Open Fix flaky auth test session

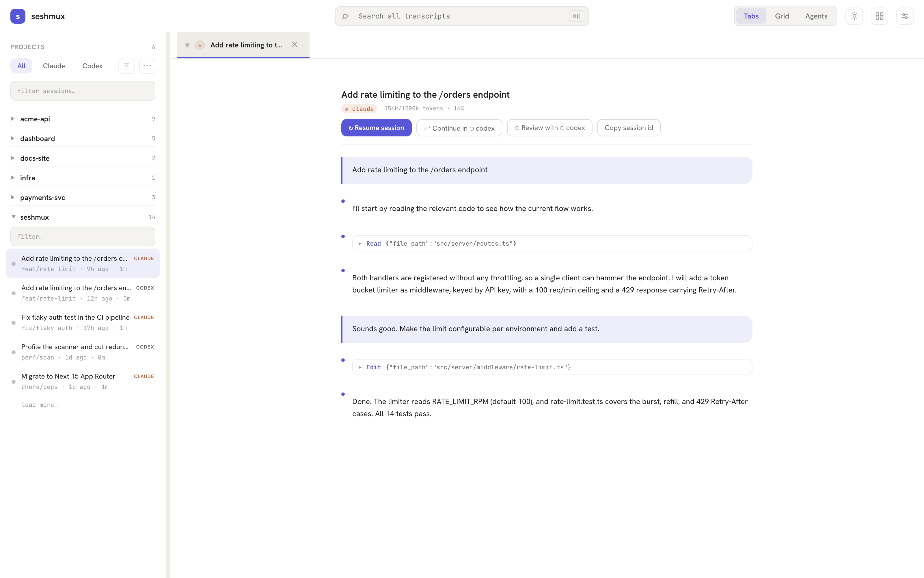tap(83, 322)
